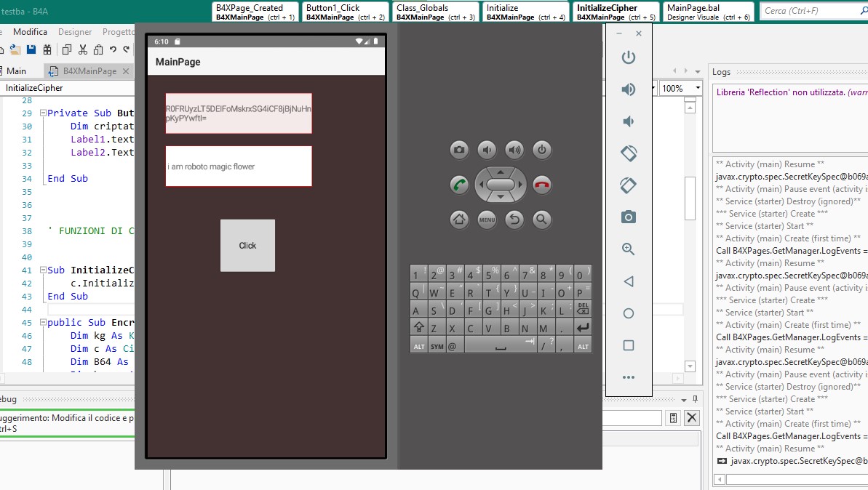
Task: Tap the Click button in emulator app
Action: [247, 246]
